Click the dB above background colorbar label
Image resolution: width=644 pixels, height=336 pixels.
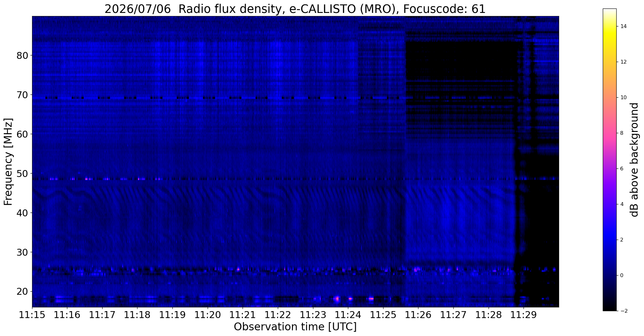tap(635, 160)
